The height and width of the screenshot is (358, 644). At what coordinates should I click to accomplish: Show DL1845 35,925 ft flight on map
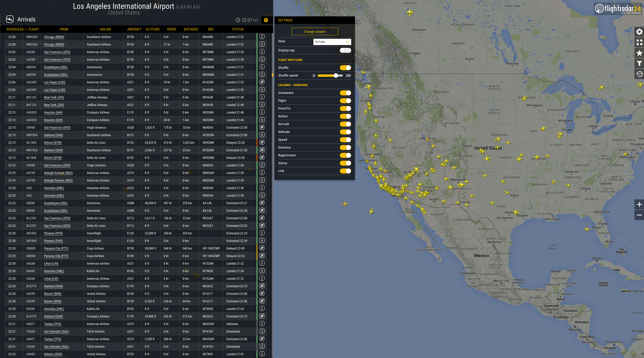(x=262, y=142)
